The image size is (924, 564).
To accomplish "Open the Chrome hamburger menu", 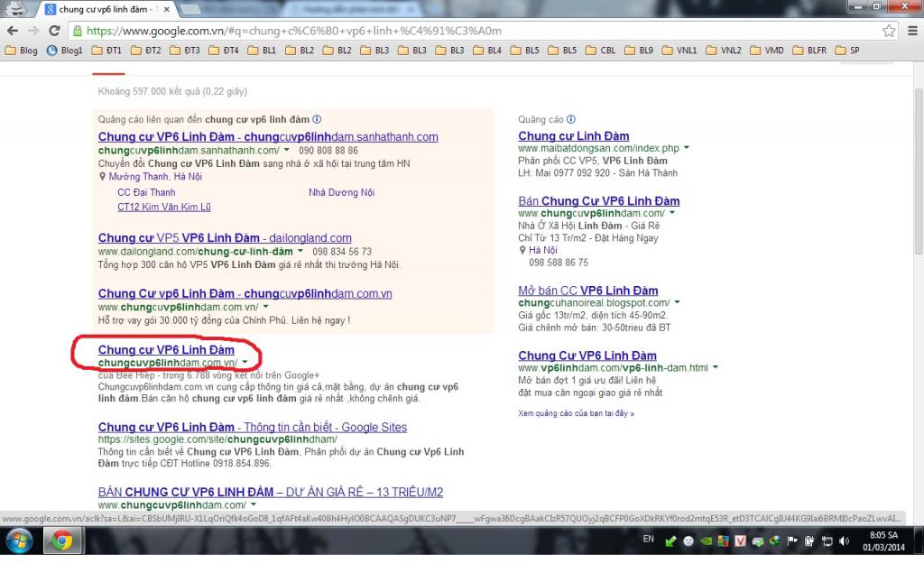I will (912, 31).
